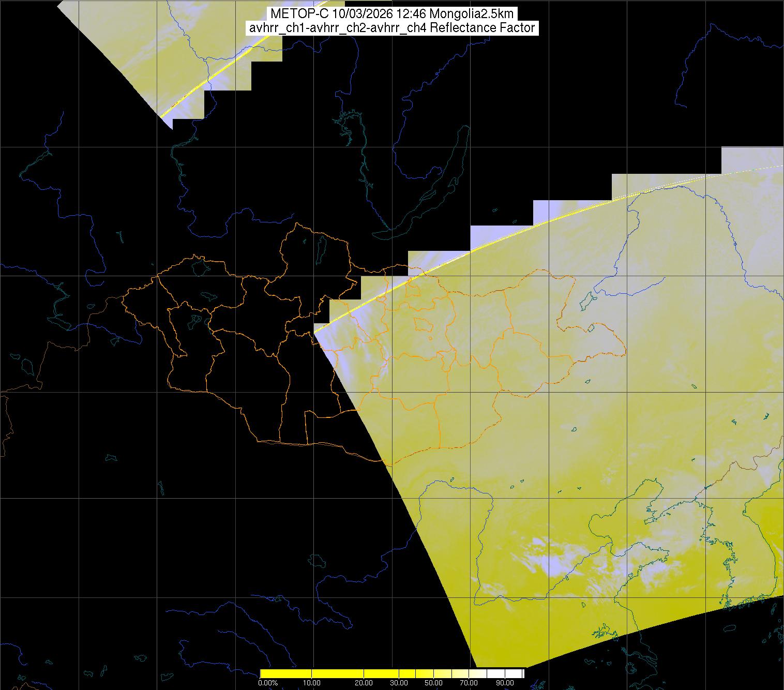Select the 90.00 colorbar tick label

(x=505, y=683)
